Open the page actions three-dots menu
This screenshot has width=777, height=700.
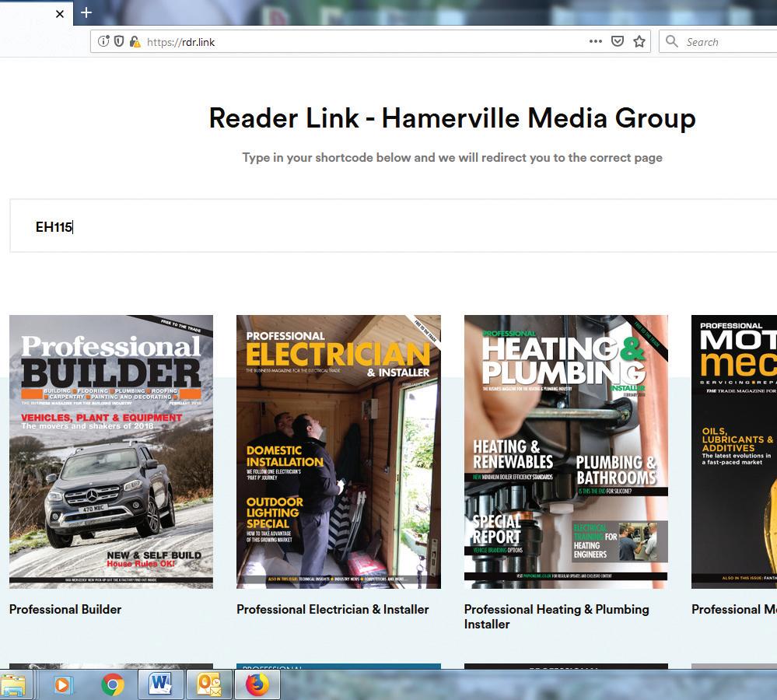(596, 41)
